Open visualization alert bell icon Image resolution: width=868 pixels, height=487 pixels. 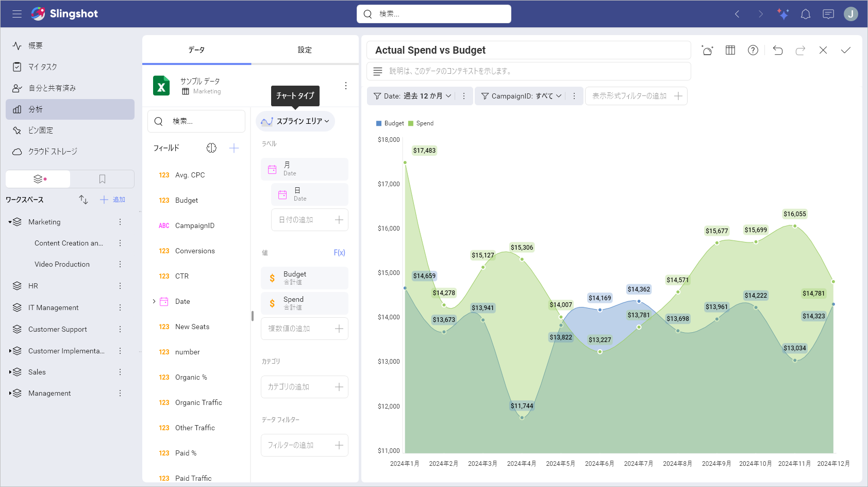coord(708,50)
